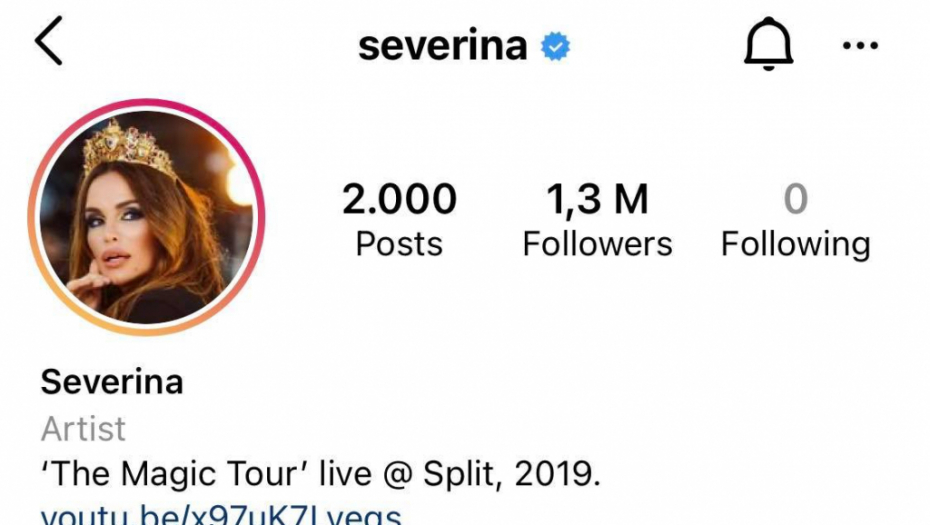Viewport: 930px width, 525px height.
Task: Tap the 1,3 M follower number
Action: point(597,199)
